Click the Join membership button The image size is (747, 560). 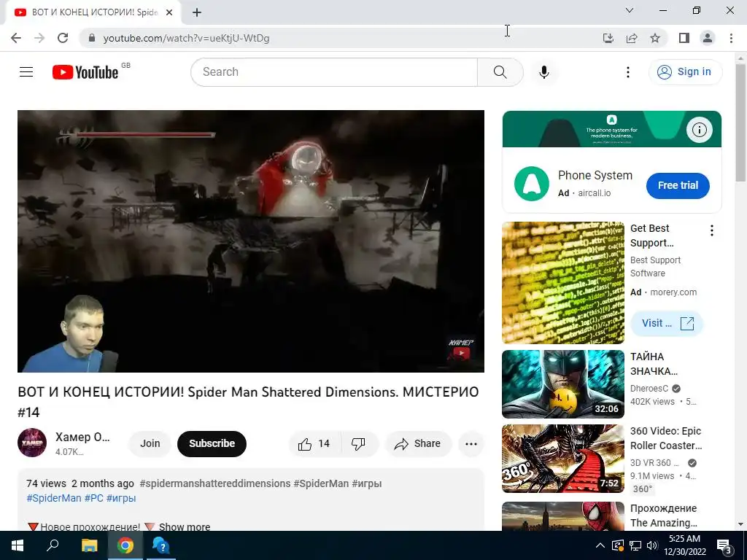pyautogui.click(x=150, y=443)
